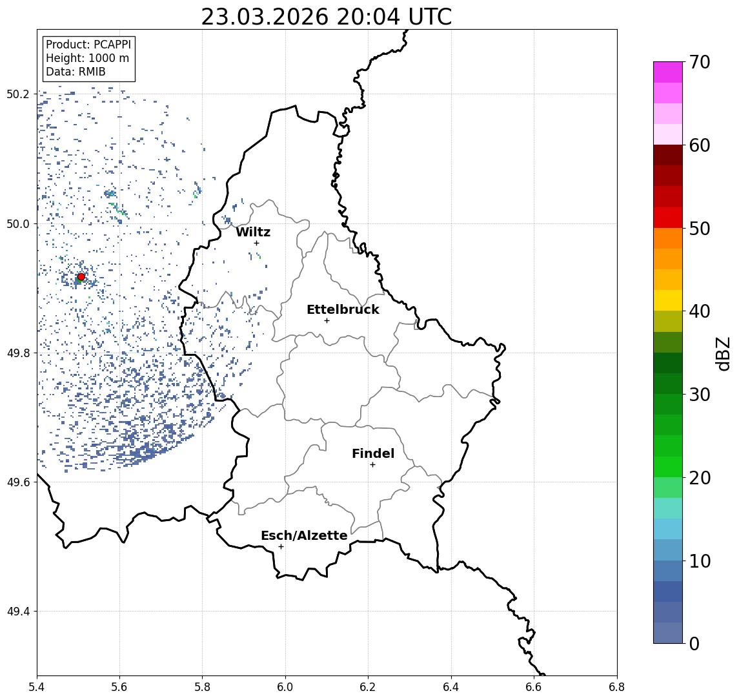Click the magenta top colorbar segment
Screen dimensions: 739x700
click(x=668, y=72)
